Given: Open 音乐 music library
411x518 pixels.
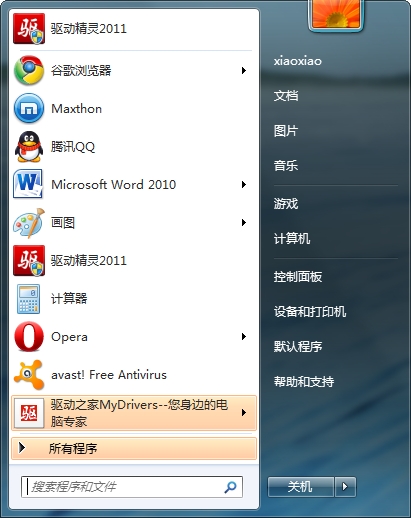Looking at the screenshot, I should [286, 166].
